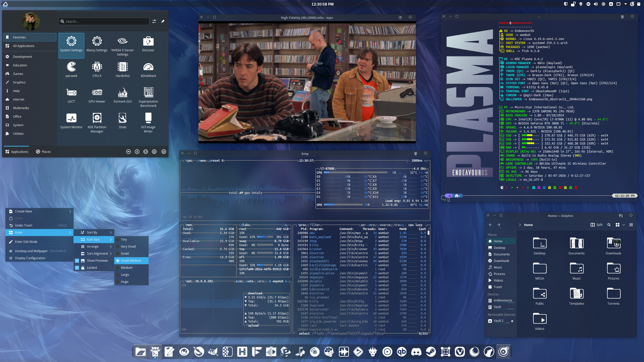This screenshot has width=644, height=362.
Task: Open KDiskMark from the Favorites grid
Action: click(148, 70)
